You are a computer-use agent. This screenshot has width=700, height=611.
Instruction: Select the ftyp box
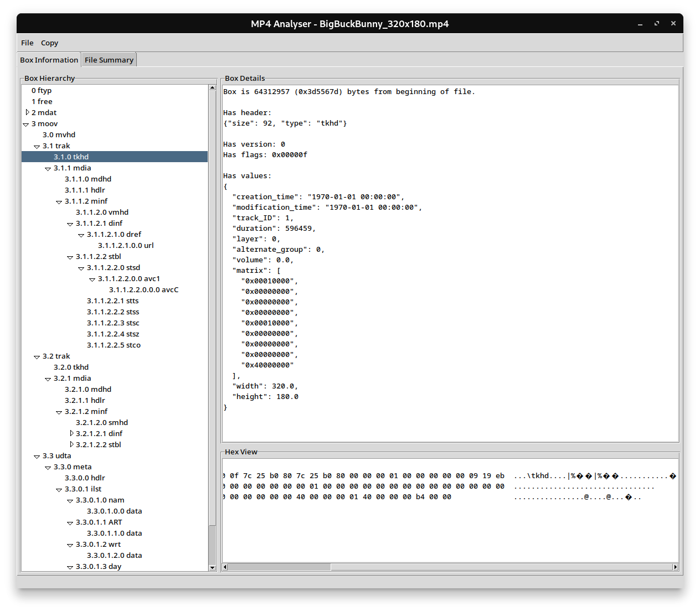tap(42, 90)
